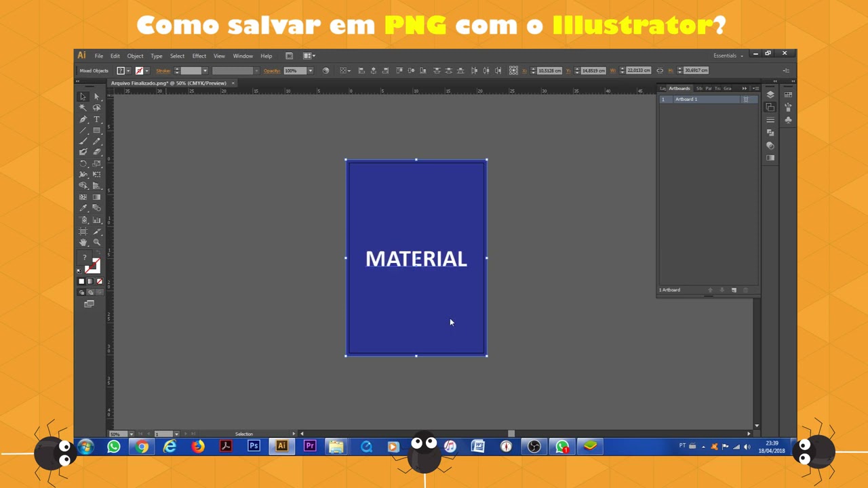The image size is (868, 488).
Task: Click the Opacity label link
Action: pos(272,70)
